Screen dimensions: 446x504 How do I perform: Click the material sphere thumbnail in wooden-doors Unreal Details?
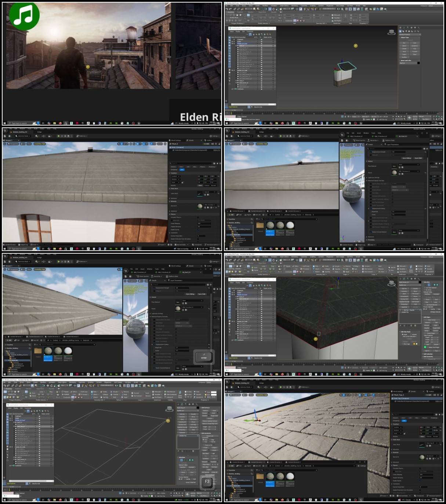coord(200,206)
